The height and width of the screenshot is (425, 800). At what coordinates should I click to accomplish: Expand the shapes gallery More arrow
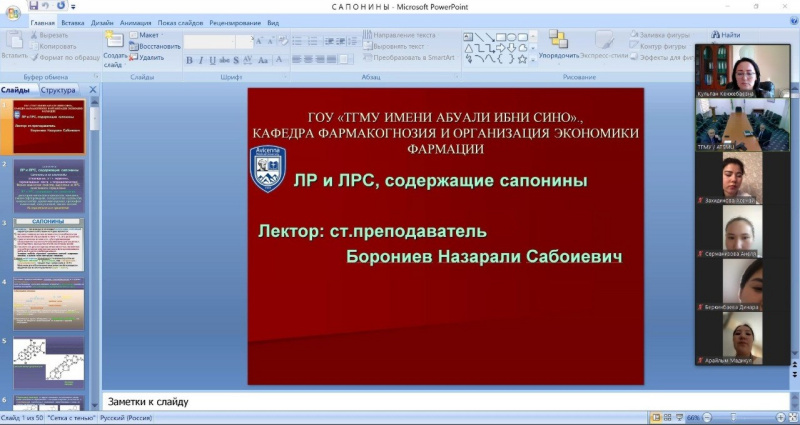tap(533, 60)
